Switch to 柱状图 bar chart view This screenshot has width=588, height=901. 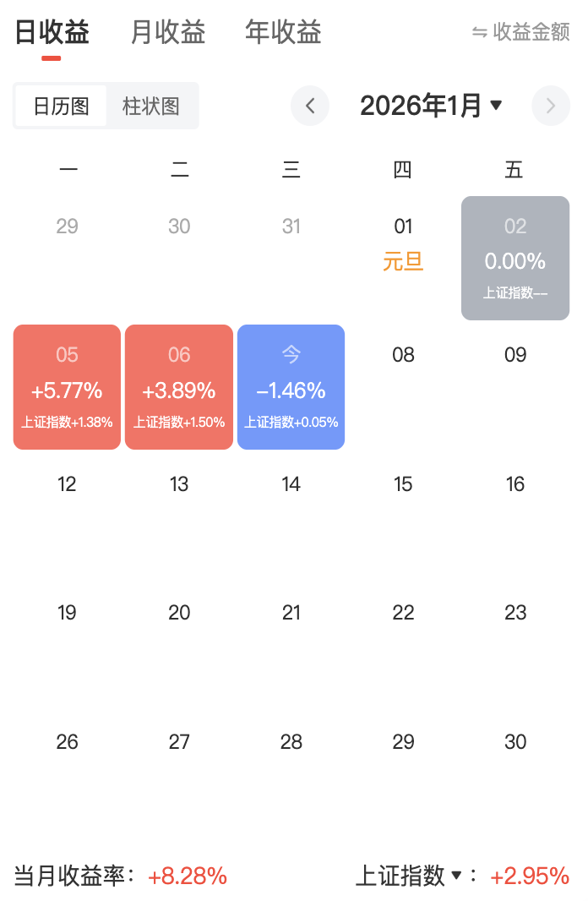(151, 106)
